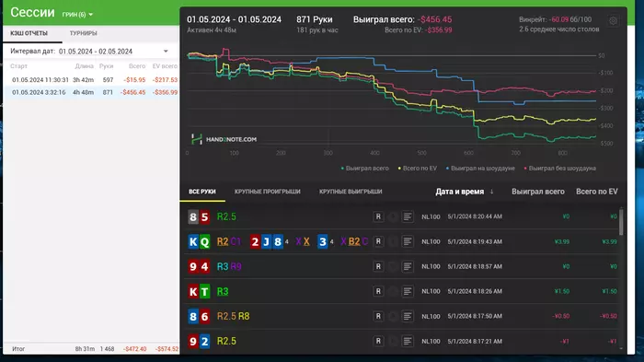Screen dimensions: 644x362
Task: Show hand text icon for 9 2 row
Action: (408, 341)
